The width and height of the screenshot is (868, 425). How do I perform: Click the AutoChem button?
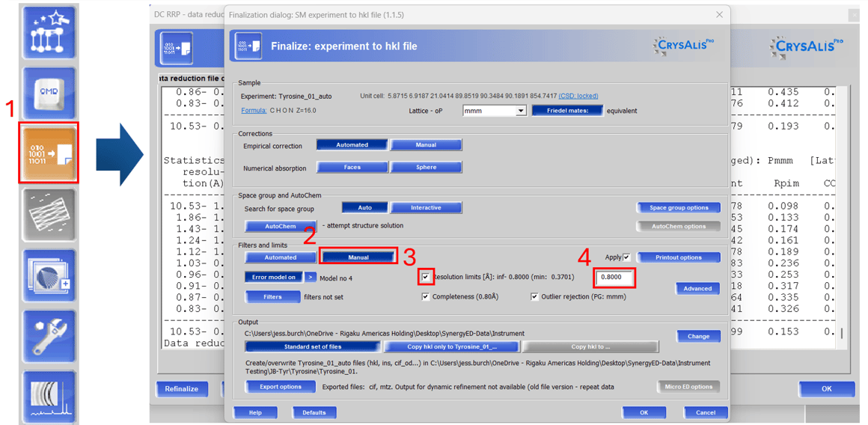280,226
